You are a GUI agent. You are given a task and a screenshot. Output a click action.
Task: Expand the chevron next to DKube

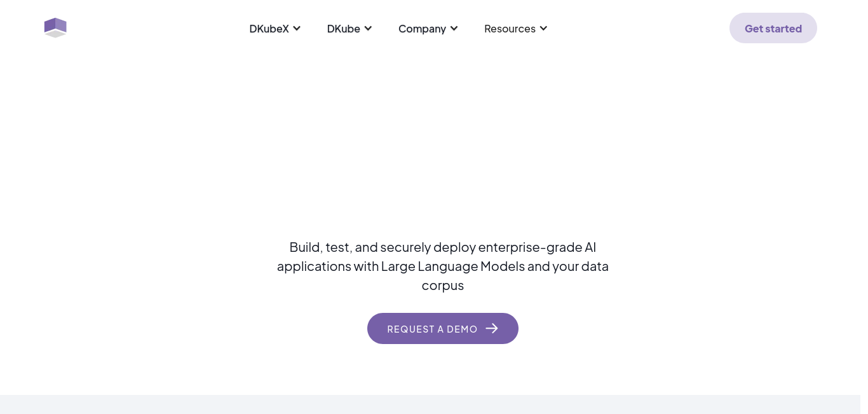tap(368, 28)
